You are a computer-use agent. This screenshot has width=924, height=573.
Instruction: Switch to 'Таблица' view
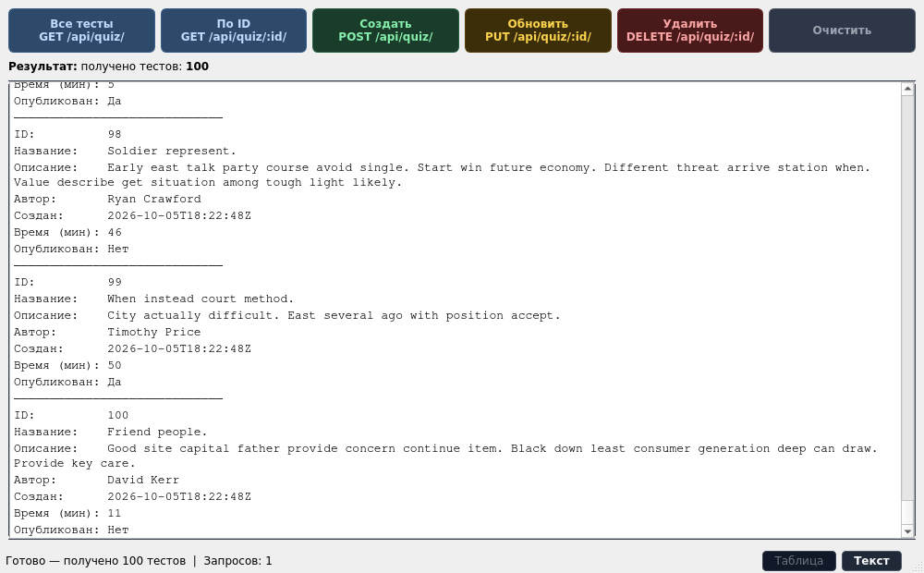tap(799, 561)
